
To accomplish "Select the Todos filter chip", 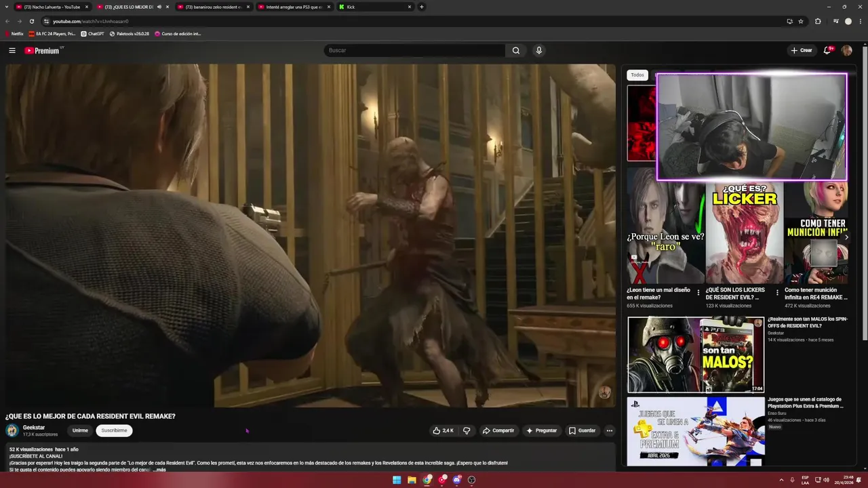I will (637, 75).
